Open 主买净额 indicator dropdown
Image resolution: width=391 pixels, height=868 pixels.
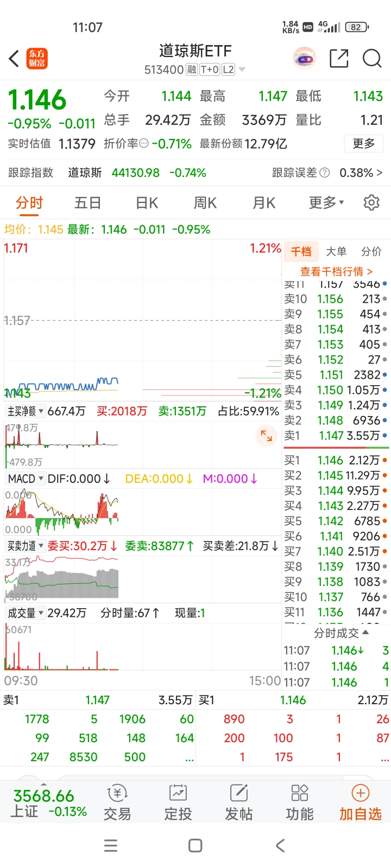pyautogui.click(x=26, y=411)
